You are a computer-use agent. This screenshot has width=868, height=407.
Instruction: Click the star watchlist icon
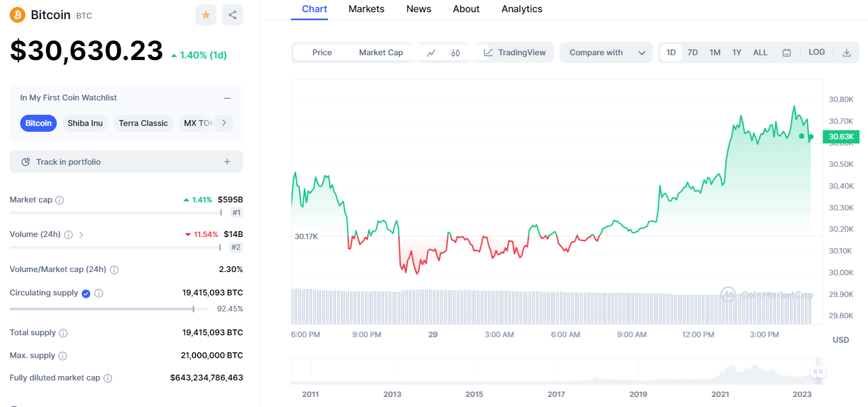pos(206,15)
